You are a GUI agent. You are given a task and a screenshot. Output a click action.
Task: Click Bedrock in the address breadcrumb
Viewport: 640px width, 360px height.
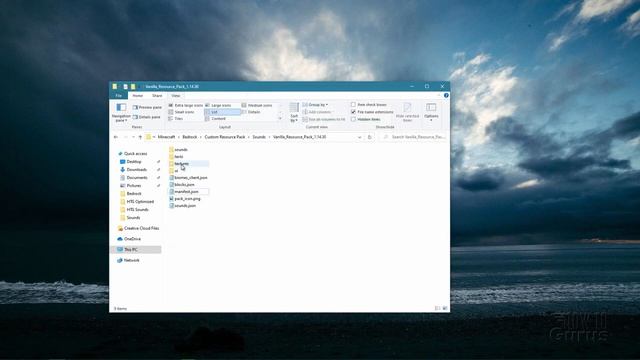point(189,137)
